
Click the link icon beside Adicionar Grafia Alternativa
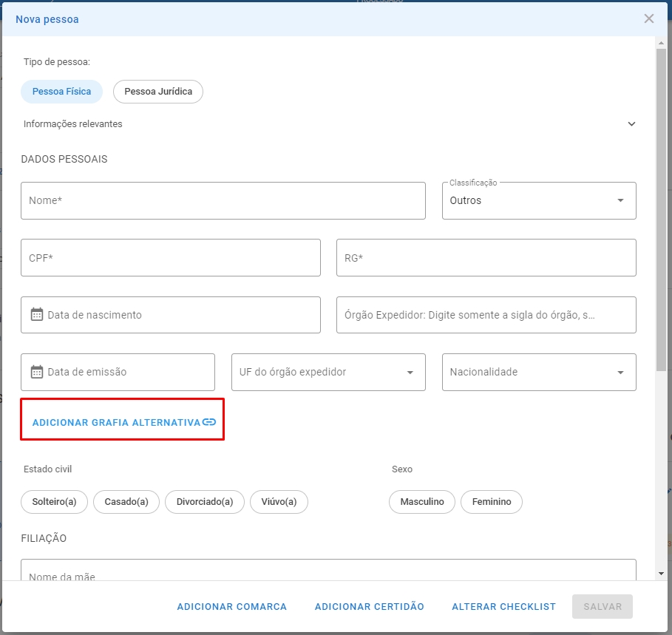[209, 422]
